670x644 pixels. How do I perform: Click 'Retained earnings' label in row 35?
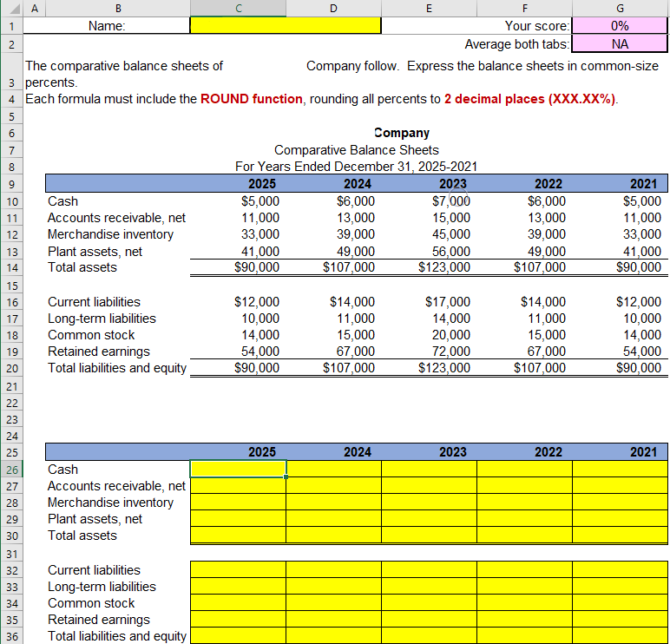pos(99,619)
